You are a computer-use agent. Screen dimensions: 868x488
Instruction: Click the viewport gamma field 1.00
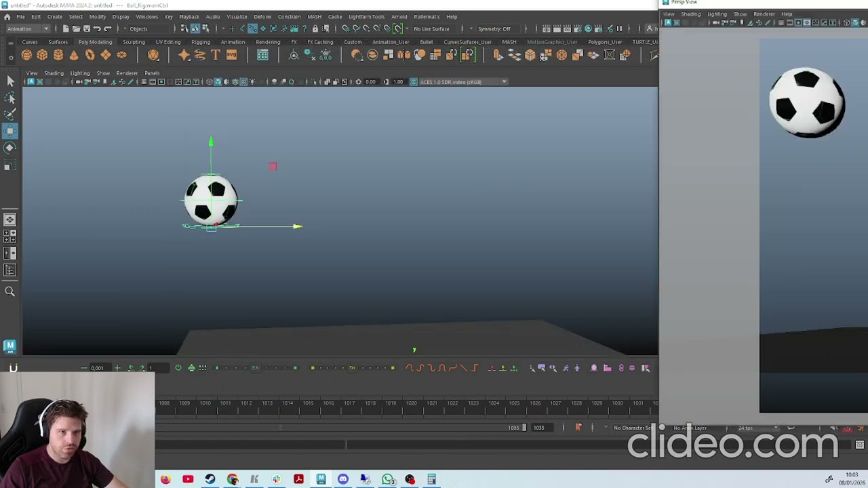398,82
